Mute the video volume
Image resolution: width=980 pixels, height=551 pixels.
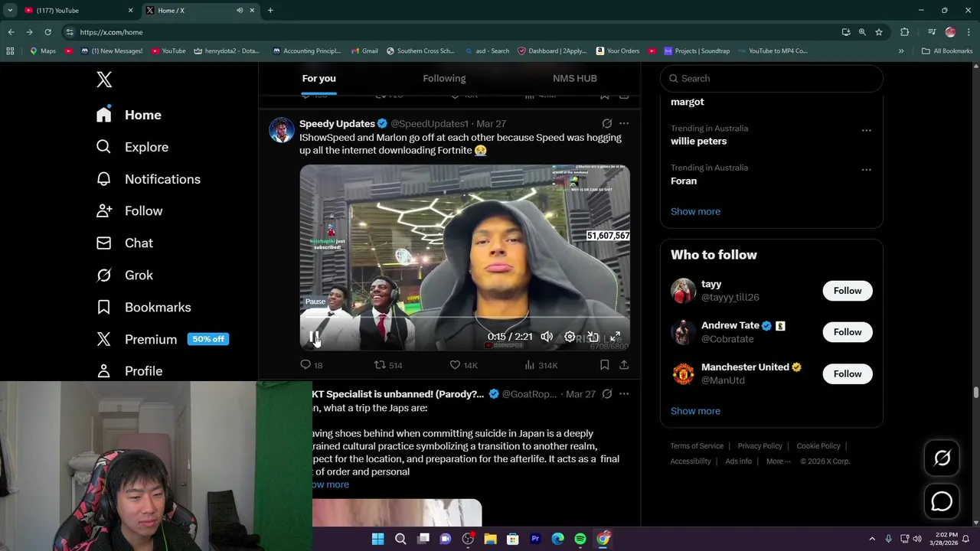(547, 337)
